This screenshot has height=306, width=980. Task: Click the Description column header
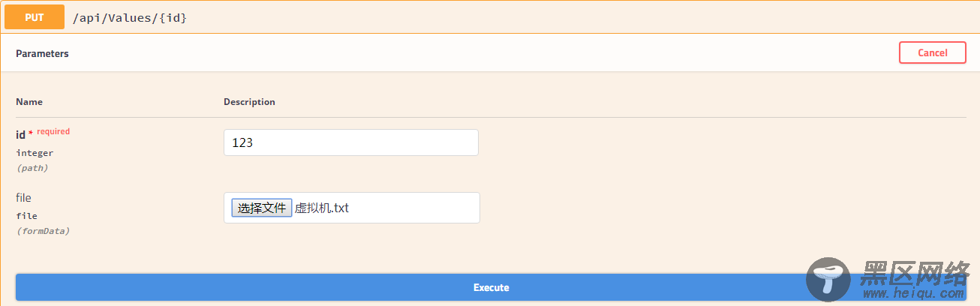click(x=249, y=101)
